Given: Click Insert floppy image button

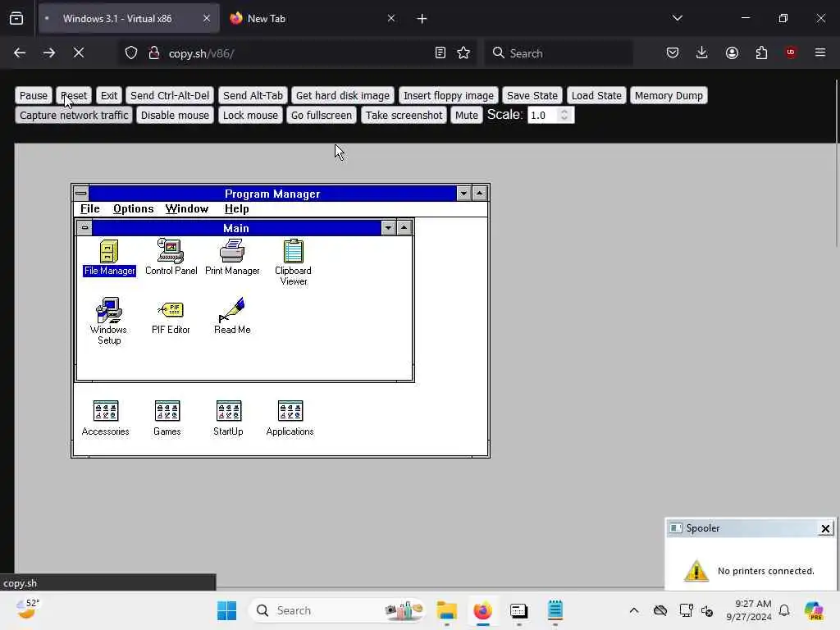Looking at the screenshot, I should (x=449, y=95).
